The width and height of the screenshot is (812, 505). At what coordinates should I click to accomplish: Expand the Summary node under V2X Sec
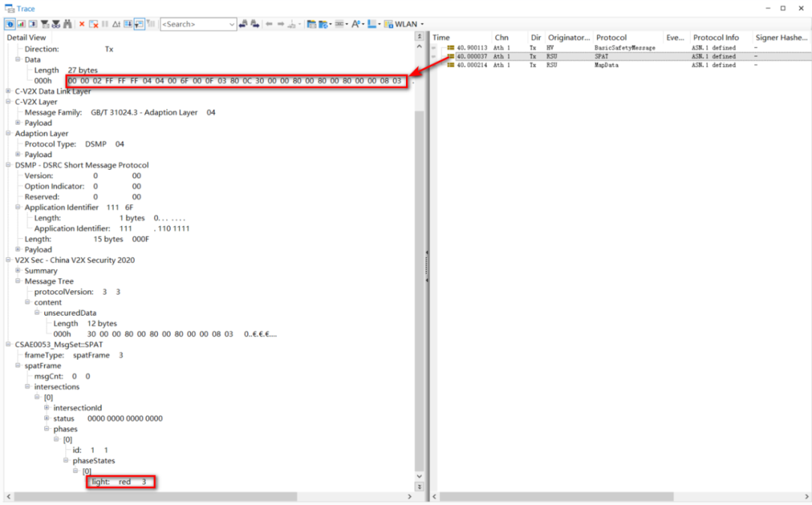[18, 271]
